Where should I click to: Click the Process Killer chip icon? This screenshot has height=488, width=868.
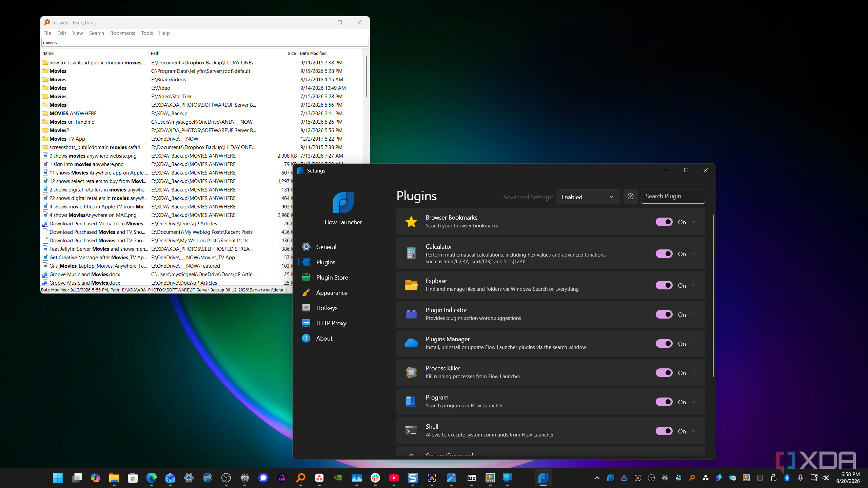click(x=411, y=372)
